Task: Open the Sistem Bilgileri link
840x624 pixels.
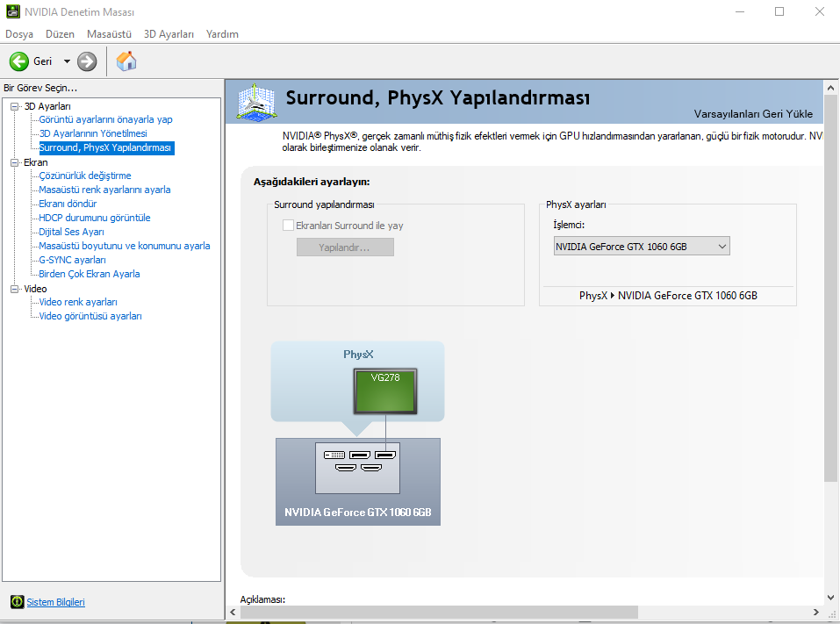Action: click(55, 602)
